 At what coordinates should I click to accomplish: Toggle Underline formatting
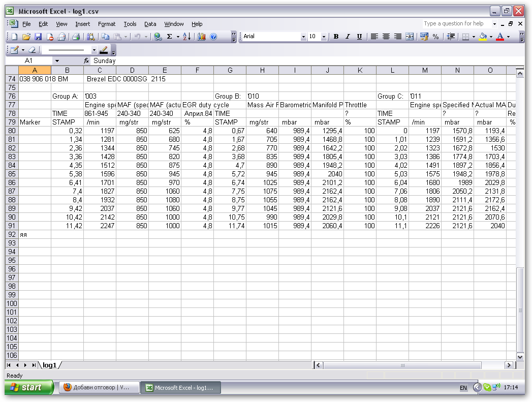(x=359, y=37)
